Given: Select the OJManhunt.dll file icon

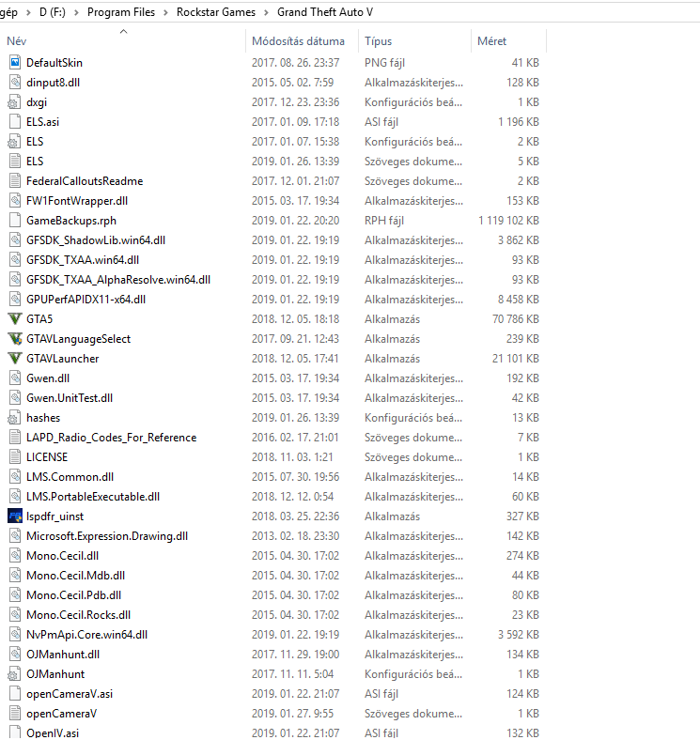Looking at the screenshot, I should [x=15, y=655].
